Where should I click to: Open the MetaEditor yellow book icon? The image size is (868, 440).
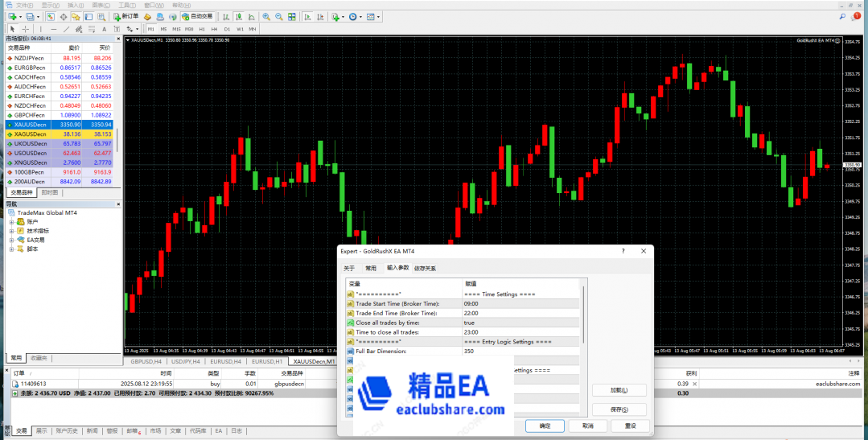click(147, 17)
